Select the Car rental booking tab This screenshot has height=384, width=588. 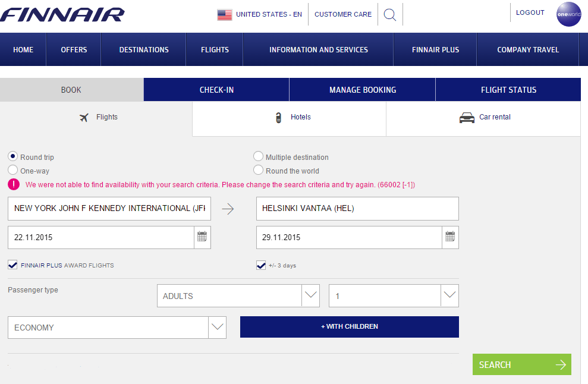(483, 118)
